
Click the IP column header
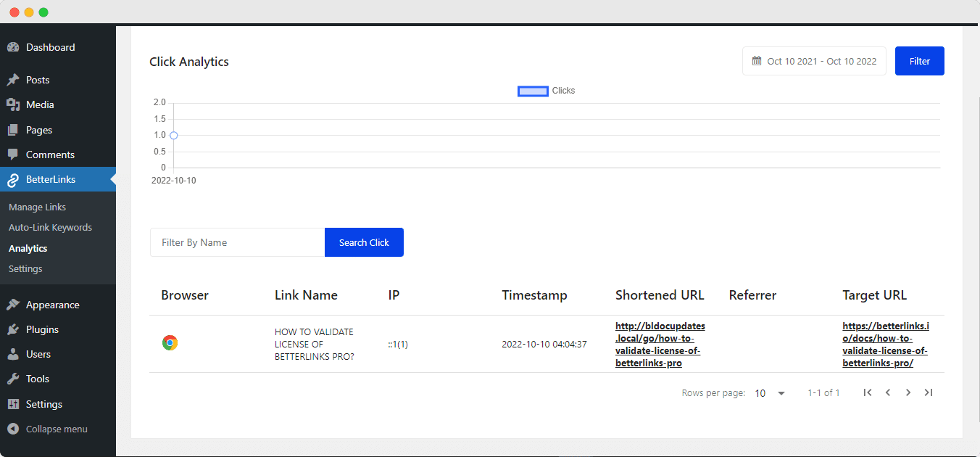pyautogui.click(x=394, y=295)
